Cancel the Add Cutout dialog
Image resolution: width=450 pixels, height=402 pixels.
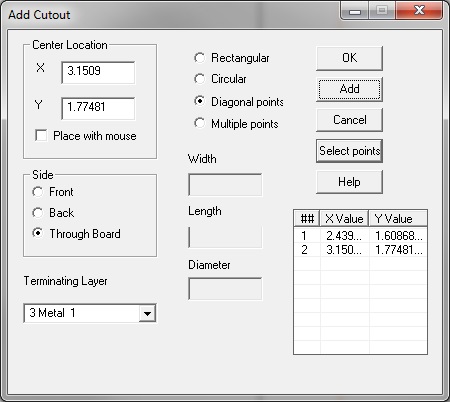(349, 120)
